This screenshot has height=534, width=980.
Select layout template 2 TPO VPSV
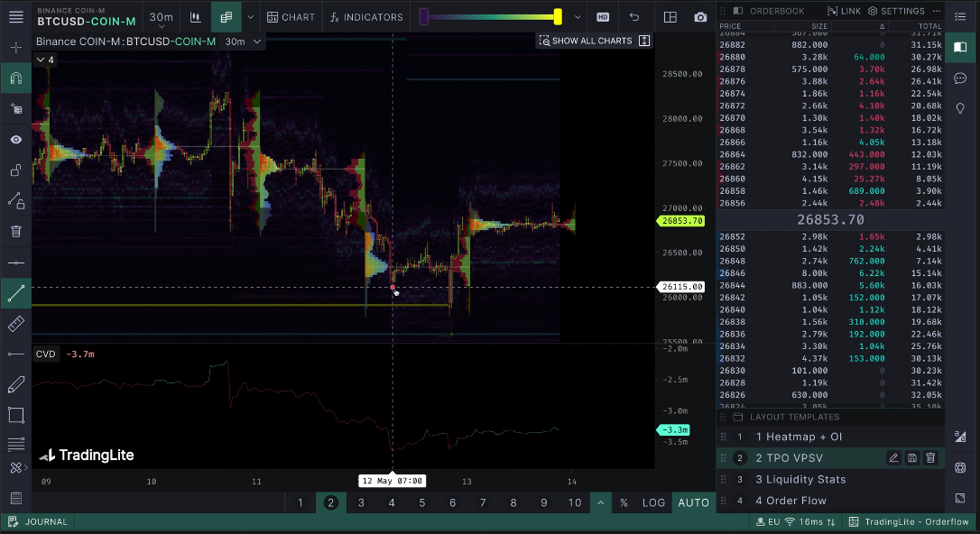tap(830, 458)
